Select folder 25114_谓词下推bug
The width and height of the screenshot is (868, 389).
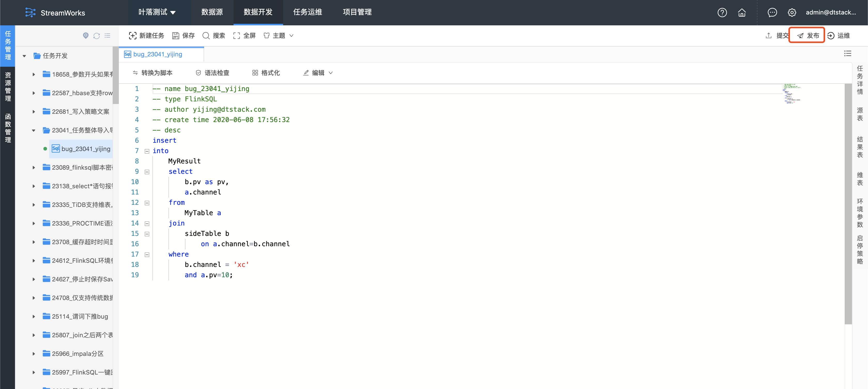point(75,317)
